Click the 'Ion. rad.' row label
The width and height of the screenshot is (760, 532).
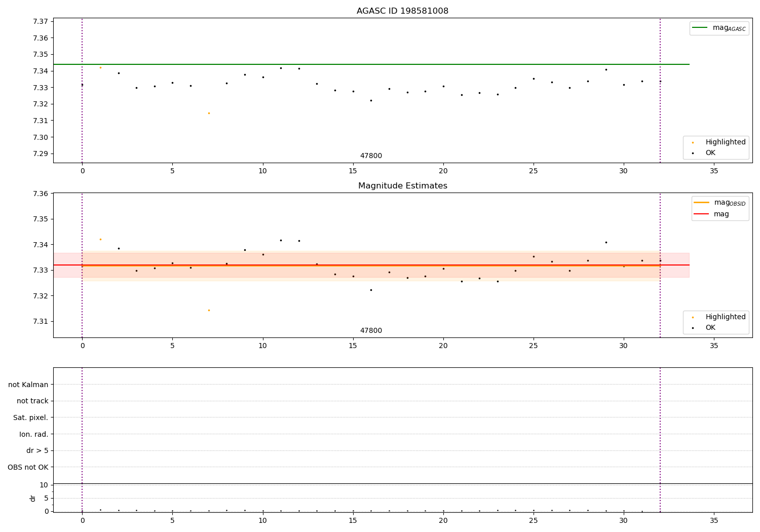(34, 434)
